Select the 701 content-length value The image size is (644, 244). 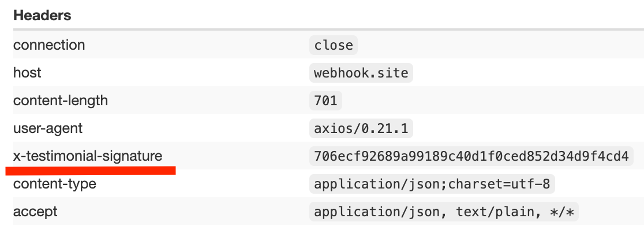[325, 101]
